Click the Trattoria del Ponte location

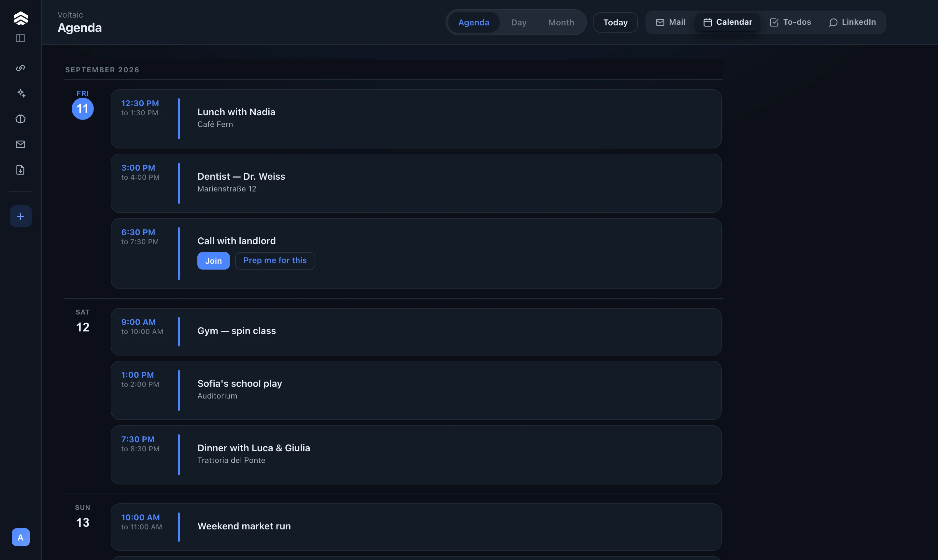[231, 460]
